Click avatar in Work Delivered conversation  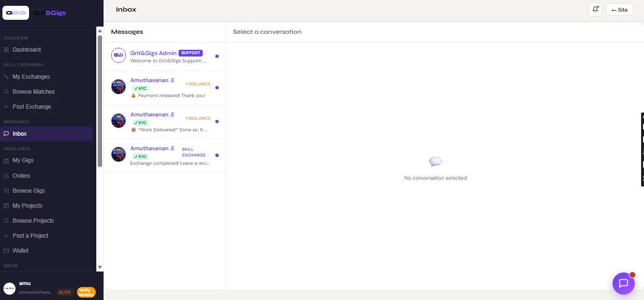[119, 121]
